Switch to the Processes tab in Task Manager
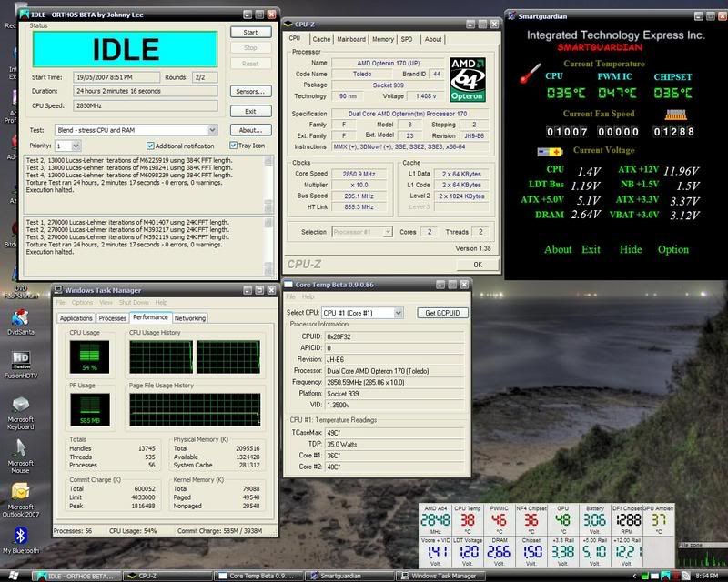728x582 pixels. coord(112,318)
